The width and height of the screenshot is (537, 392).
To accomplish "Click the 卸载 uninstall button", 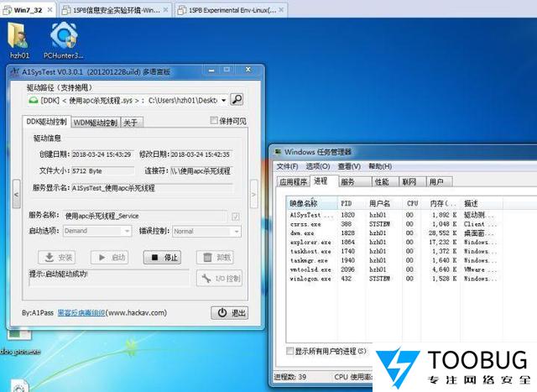I will pos(215,258).
